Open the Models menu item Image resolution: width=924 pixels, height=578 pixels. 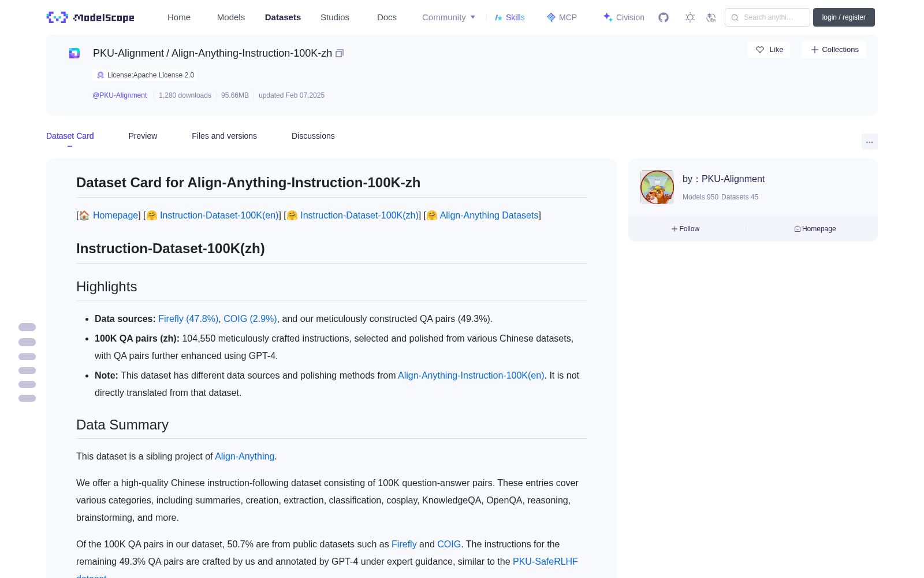(231, 17)
